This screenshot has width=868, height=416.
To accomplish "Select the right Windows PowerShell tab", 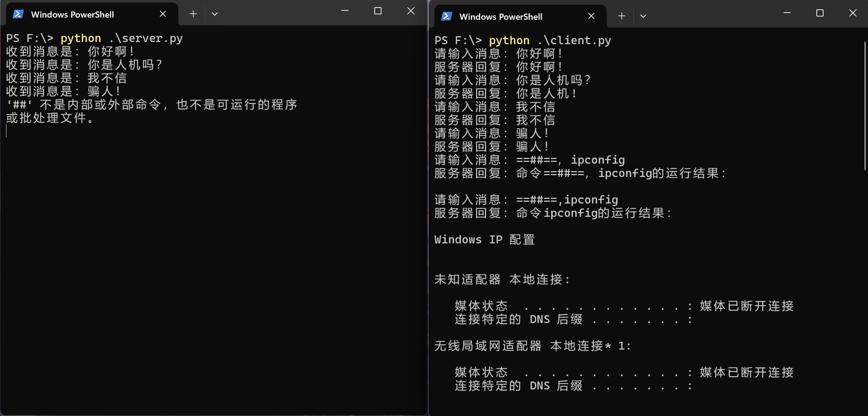I will pyautogui.click(x=501, y=17).
